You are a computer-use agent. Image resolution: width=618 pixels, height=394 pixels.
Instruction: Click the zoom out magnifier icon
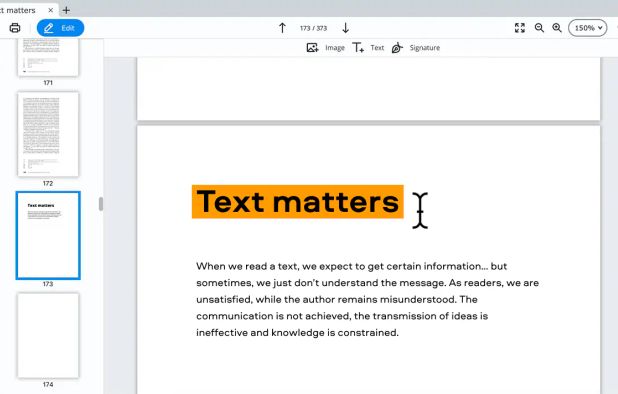tap(539, 28)
